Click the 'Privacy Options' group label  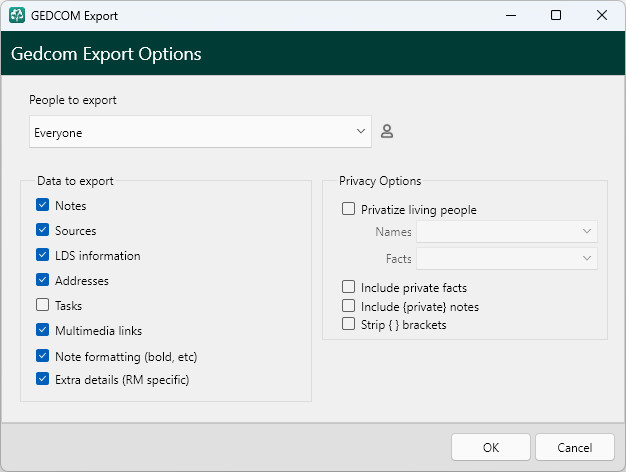pos(380,181)
